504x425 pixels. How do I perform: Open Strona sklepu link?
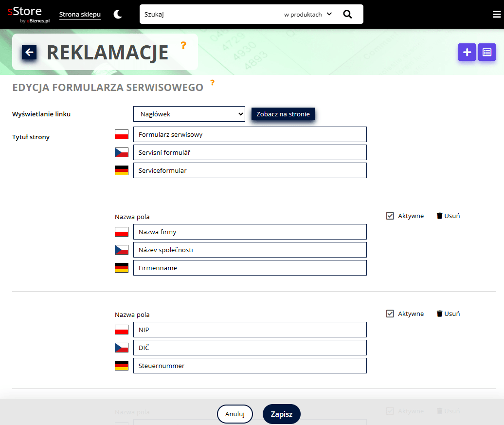80,15
